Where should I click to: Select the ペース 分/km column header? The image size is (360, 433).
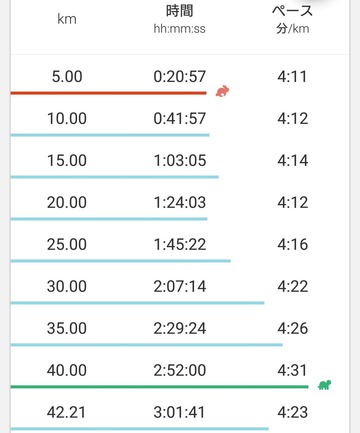(x=292, y=20)
